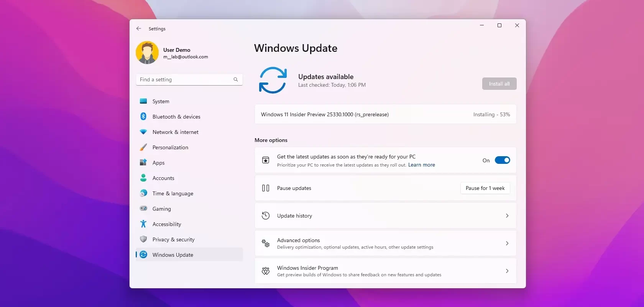Maximize the Settings window
Screen dimensions: 644x307
[499, 25]
